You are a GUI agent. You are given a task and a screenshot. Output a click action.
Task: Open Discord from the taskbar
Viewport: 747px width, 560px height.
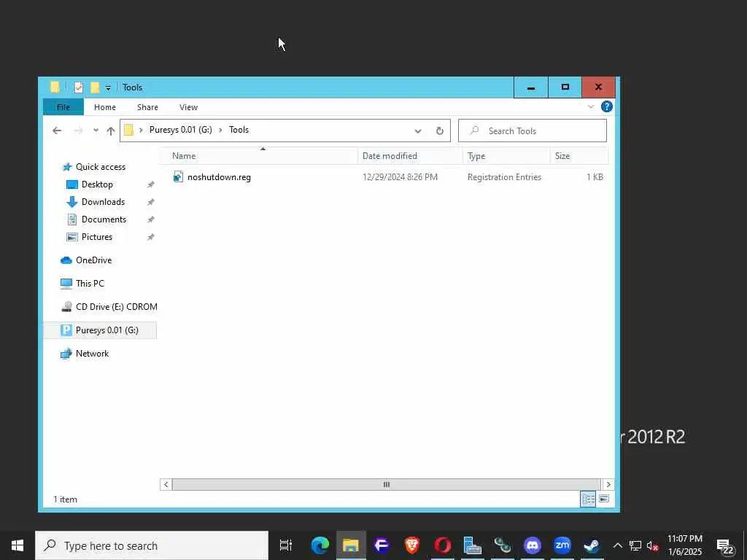click(x=532, y=545)
